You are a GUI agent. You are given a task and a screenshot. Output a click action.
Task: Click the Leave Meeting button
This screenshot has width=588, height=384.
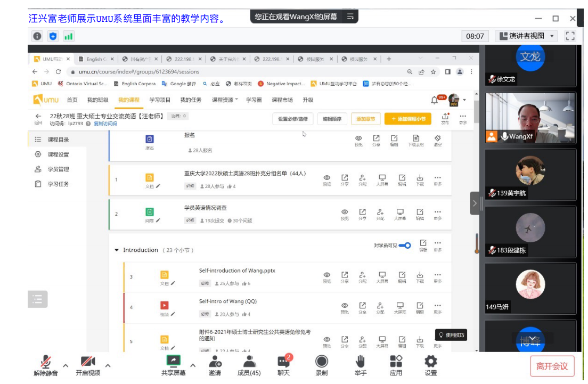[x=552, y=366]
